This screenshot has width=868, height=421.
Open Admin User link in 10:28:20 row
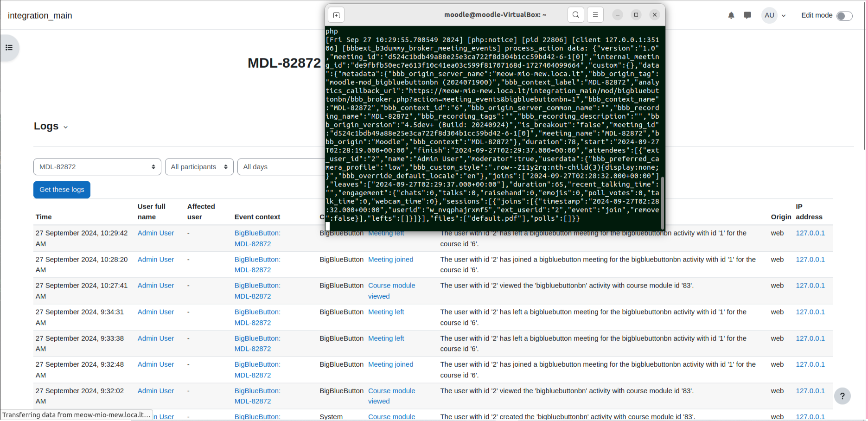click(x=156, y=260)
